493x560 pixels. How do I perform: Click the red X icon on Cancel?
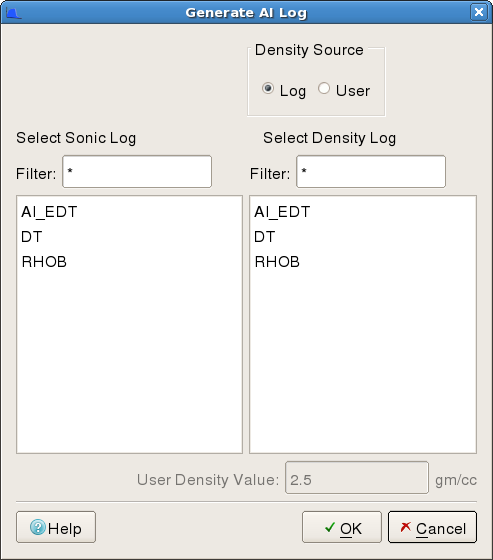pos(405,527)
